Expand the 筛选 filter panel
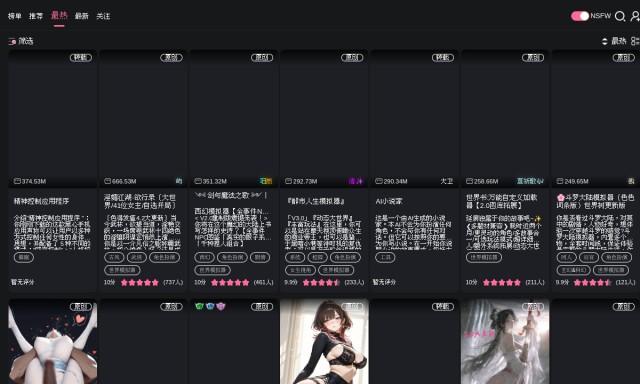The width and height of the screenshot is (640, 384). (21, 41)
